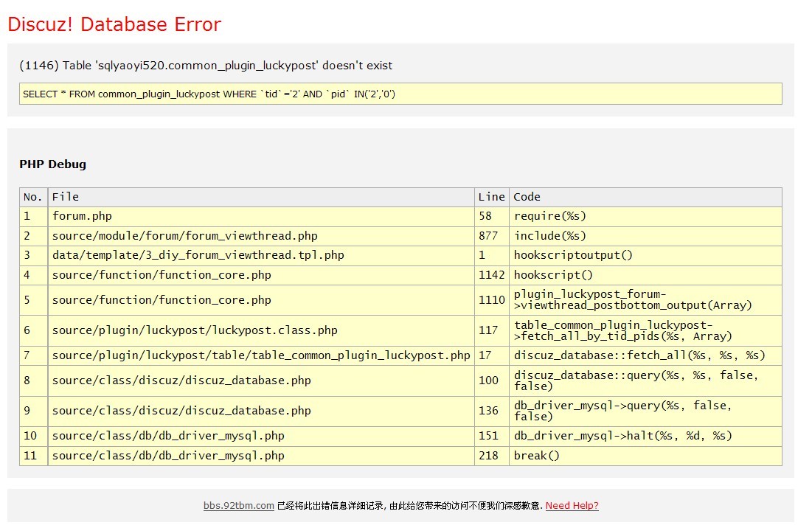Click the discuz_database::fetch_all code cell
Screen dimensions: 812x528
click(646, 355)
